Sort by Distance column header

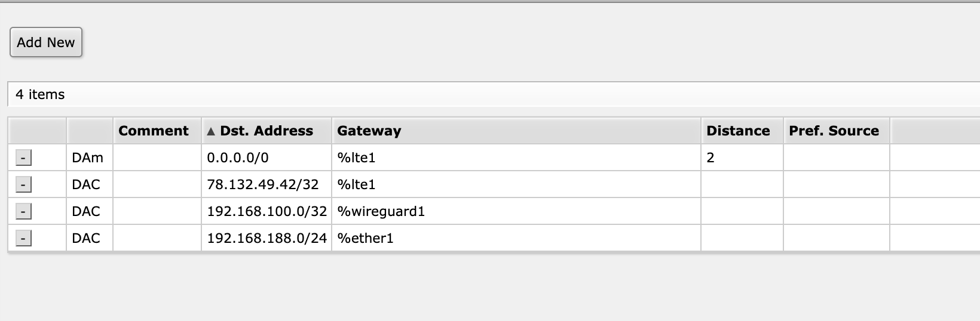[x=738, y=131]
